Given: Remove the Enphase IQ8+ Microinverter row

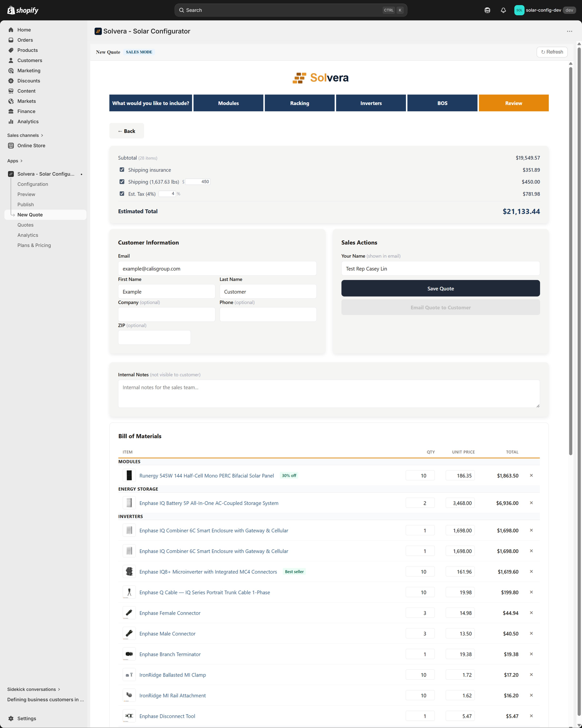Looking at the screenshot, I should [x=531, y=571].
